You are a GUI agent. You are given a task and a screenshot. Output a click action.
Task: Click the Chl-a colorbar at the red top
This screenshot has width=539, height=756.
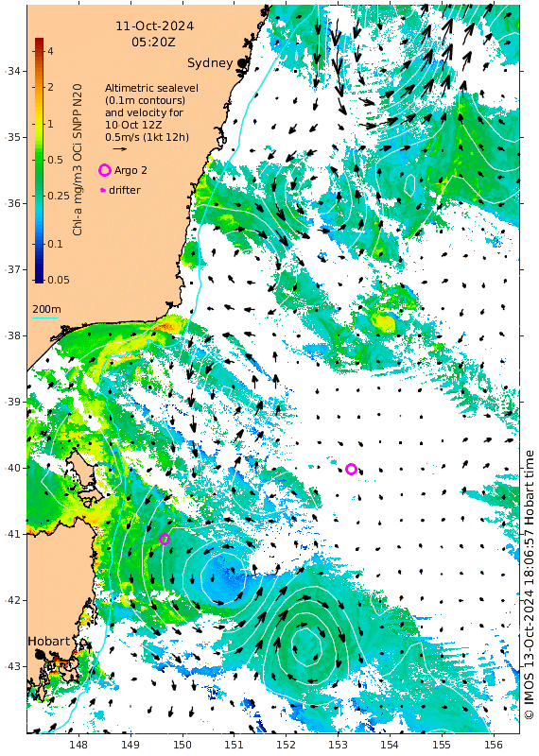point(39,42)
